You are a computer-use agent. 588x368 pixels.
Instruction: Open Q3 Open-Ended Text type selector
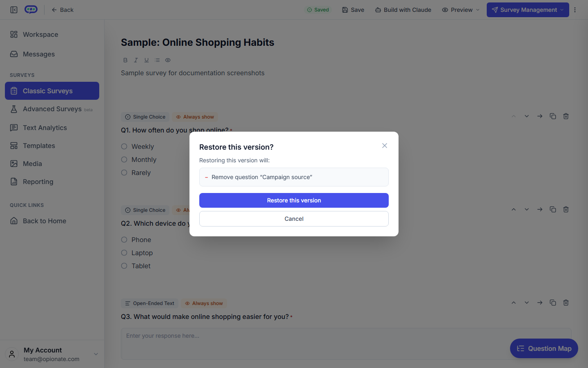click(x=149, y=303)
